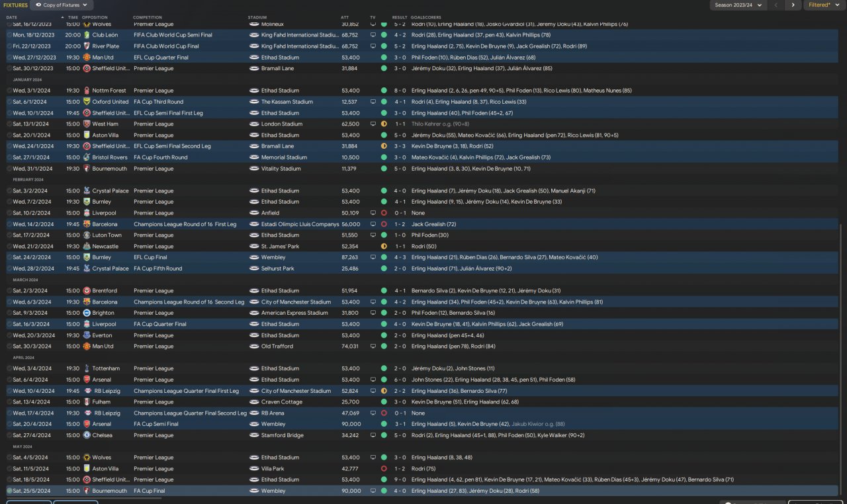Click the River Plate club badge

(x=87, y=46)
